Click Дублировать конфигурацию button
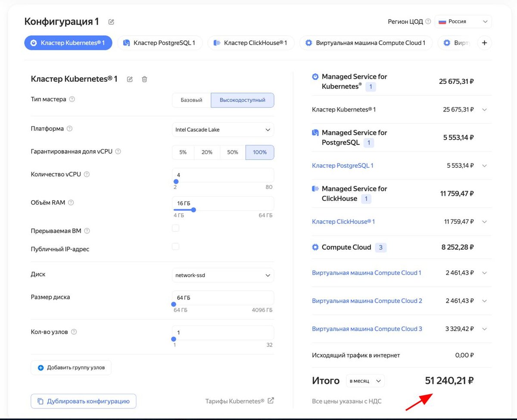Viewport: 517px width, 420px height. click(84, 401)
